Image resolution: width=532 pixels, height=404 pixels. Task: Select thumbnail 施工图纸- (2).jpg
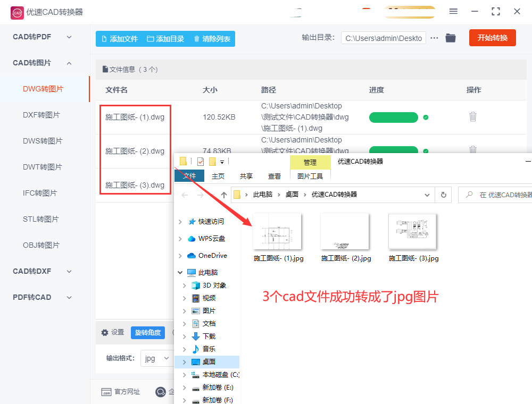coord(345,231)
